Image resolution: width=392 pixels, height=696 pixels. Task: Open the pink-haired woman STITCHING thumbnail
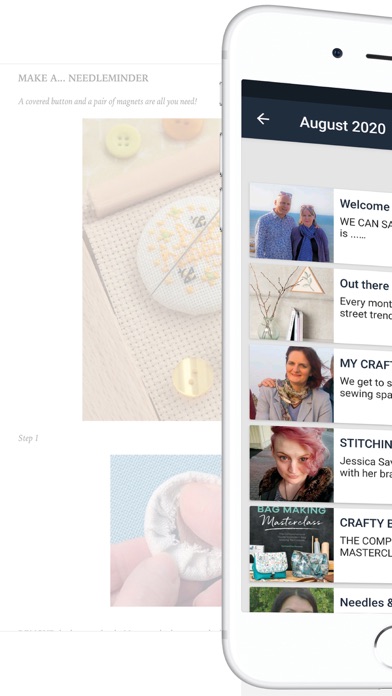point(292,463)
